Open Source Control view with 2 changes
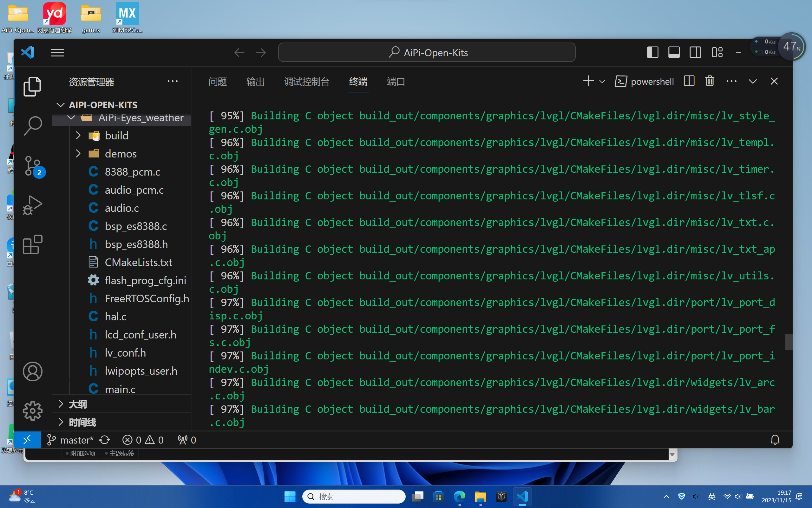 (34, 166)
